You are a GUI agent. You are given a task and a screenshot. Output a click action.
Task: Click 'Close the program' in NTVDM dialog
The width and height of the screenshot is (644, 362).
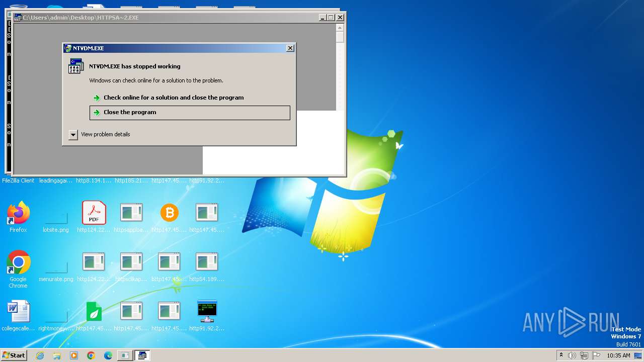[190, 113]
